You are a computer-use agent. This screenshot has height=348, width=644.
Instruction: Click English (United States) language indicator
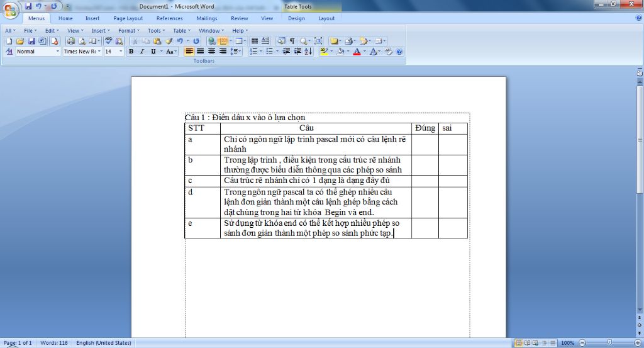[x=104, y=343]
